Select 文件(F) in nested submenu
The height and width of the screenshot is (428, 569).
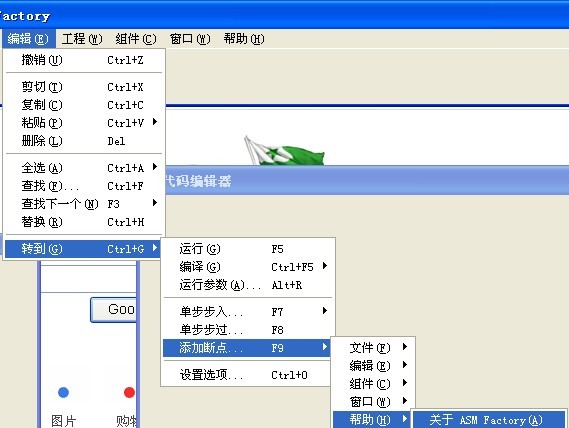pyautogui.click(x=374, y=348)
